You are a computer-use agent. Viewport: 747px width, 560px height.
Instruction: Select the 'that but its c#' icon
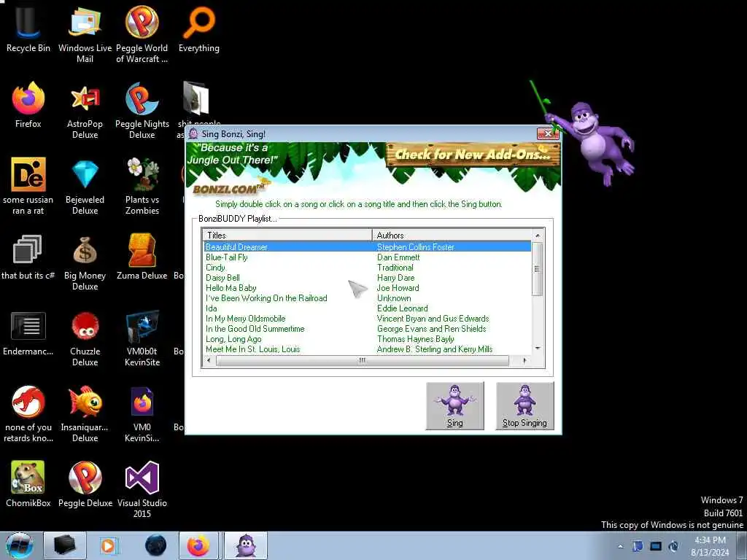[x=28, y=257]
